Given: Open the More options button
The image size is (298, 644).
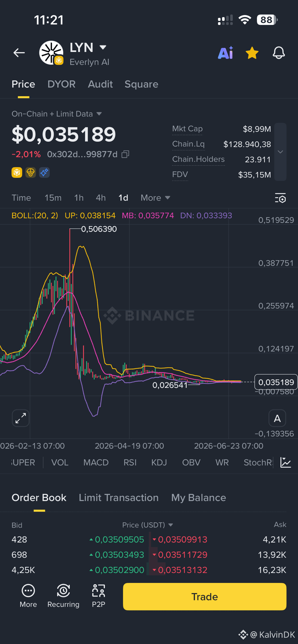Looking at the screenshot, I should pos(28,596).
